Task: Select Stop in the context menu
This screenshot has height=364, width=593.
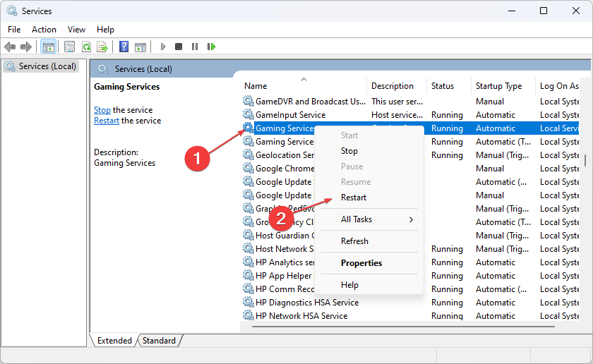Action: coord(349,151)
